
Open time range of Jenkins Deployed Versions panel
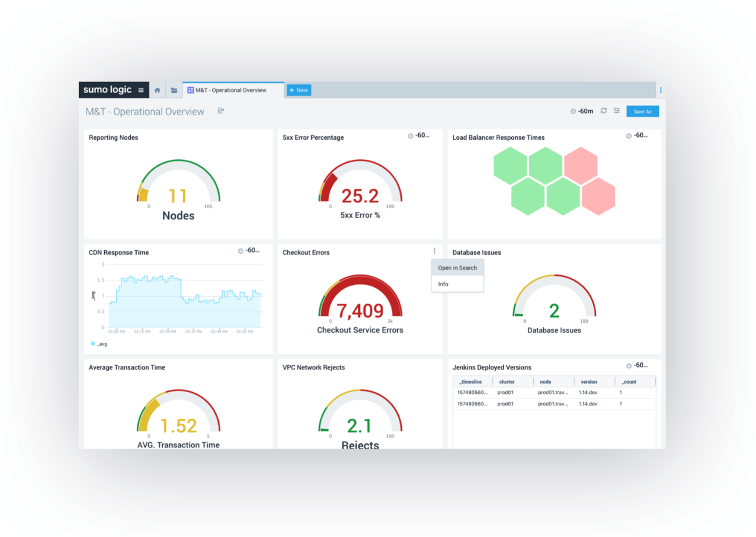pos(637,365)
